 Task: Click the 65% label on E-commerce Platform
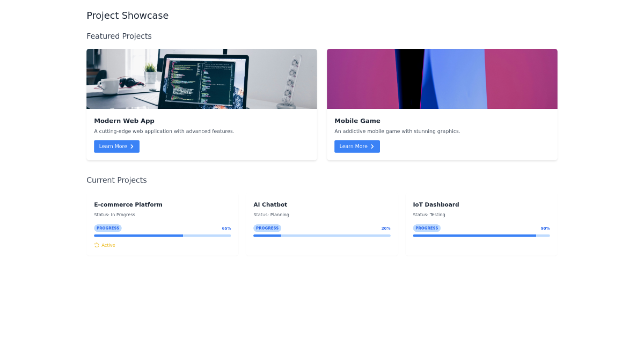[x=226, y=228]
